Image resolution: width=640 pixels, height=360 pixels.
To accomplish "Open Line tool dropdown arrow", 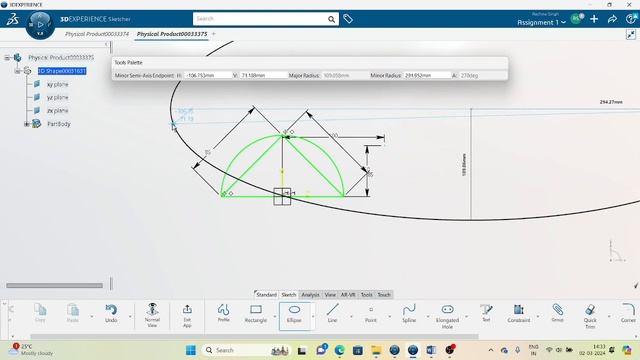I will 351,316.
